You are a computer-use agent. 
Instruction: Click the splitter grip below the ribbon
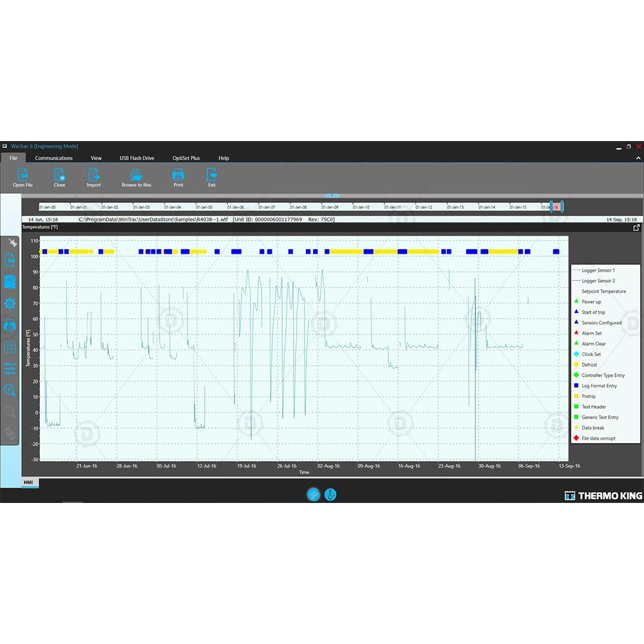pos(332,195)
